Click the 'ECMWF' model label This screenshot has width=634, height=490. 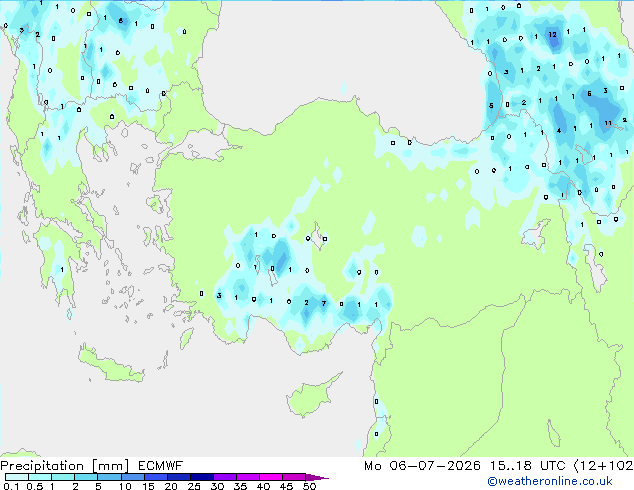[x=161, y=466]
